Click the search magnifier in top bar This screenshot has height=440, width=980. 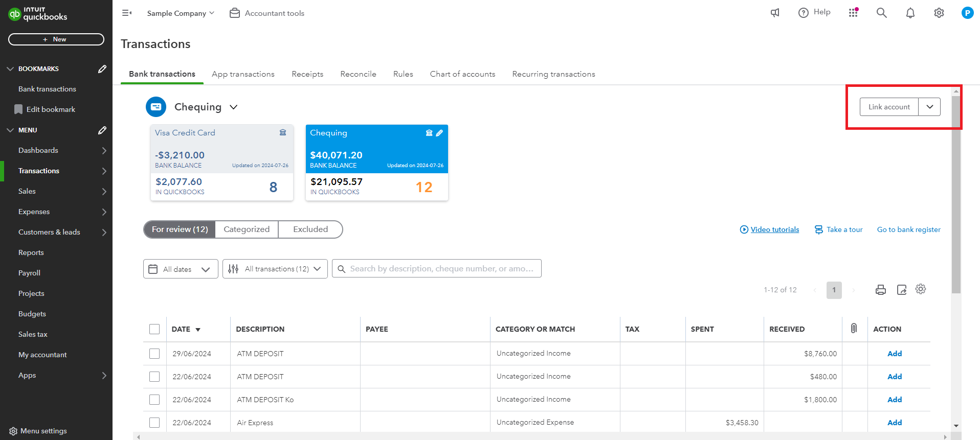[x=881, y=13]
